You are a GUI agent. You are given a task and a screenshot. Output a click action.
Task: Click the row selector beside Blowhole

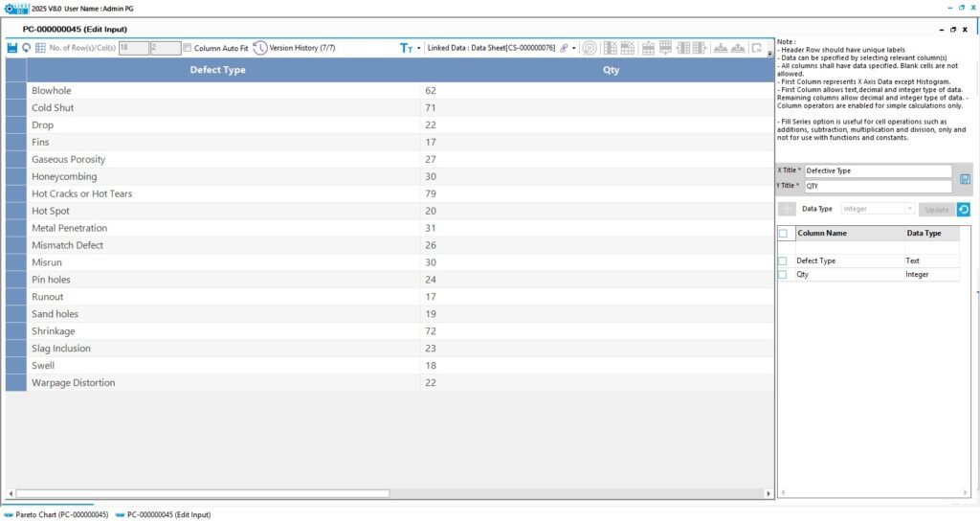16,91
